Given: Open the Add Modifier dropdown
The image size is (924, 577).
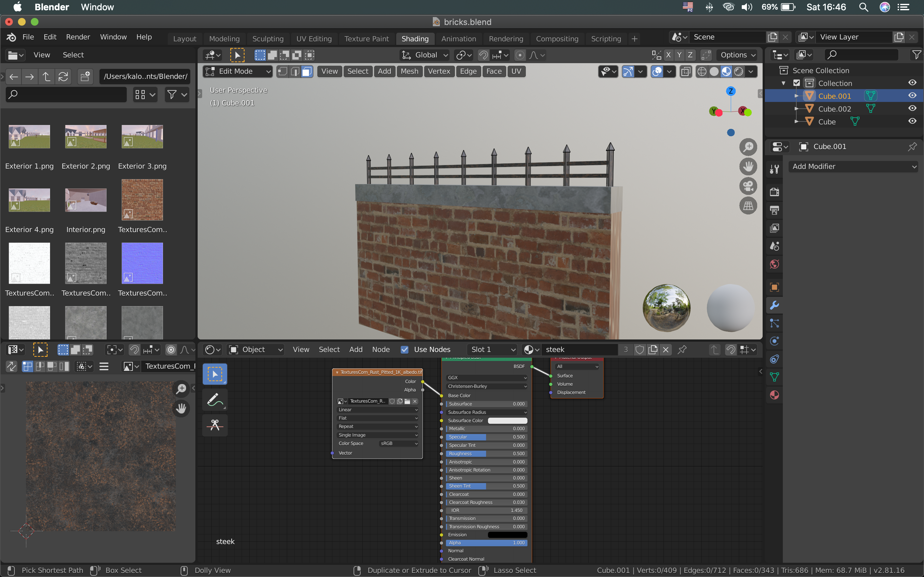Looking at the screenshot, I should [x=854, y=166].
